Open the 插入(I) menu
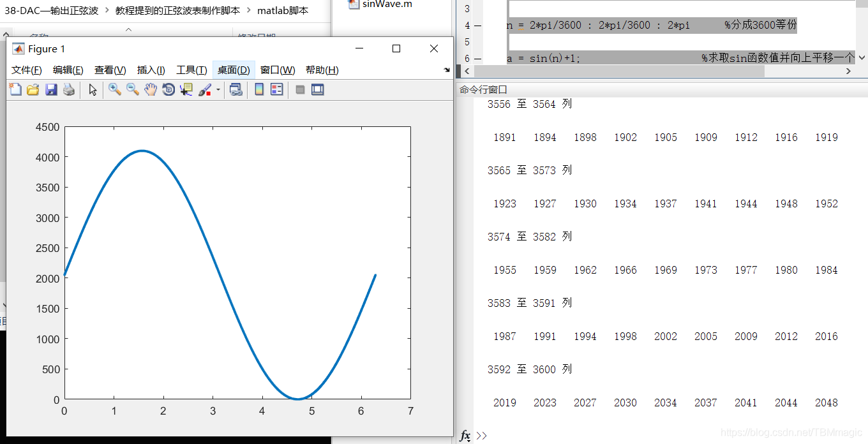 pyautogui.click(x=151, y=70)
